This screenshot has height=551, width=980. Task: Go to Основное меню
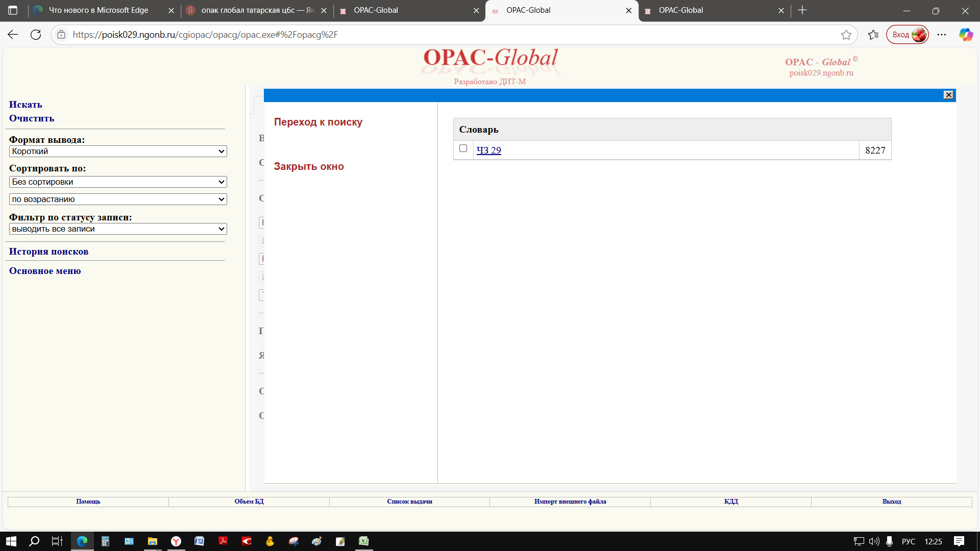pyautogui.click(x=45, y=271)
